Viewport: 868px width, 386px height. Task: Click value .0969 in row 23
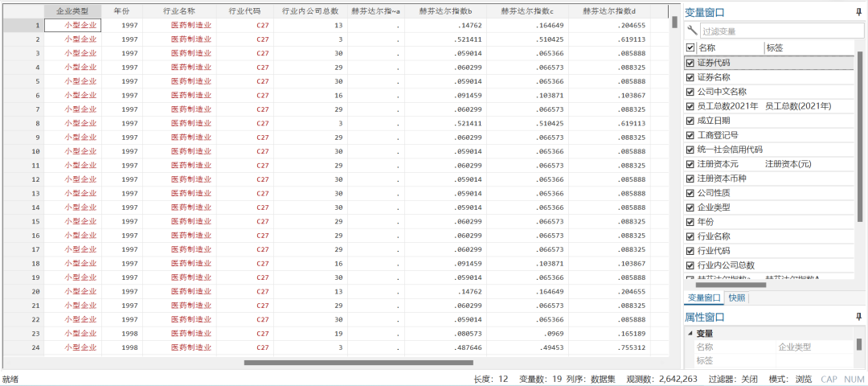coord(527,334)
